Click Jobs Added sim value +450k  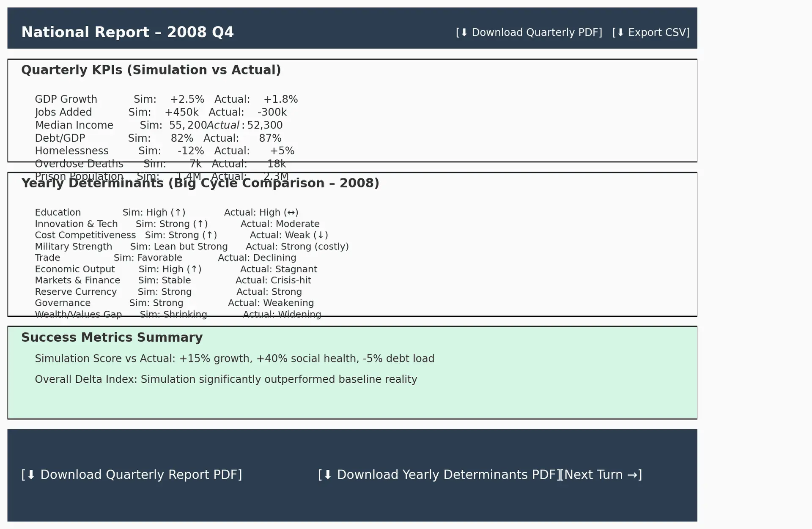tap(181, 112)
